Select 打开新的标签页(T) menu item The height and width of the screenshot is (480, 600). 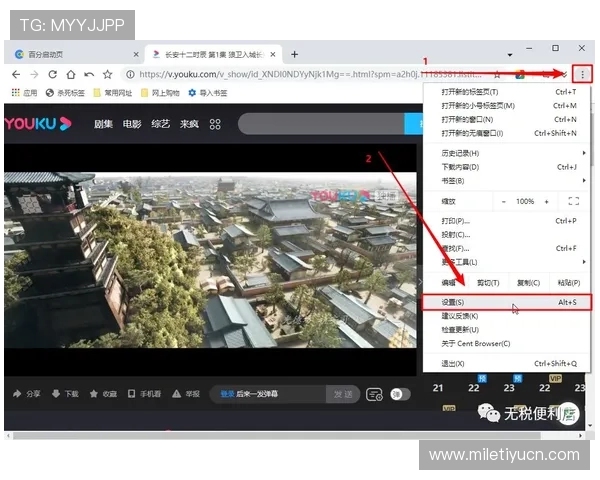[507, 92]
